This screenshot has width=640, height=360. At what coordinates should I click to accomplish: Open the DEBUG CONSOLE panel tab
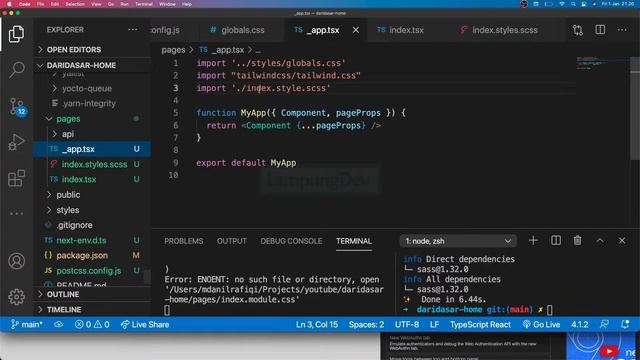291,241
